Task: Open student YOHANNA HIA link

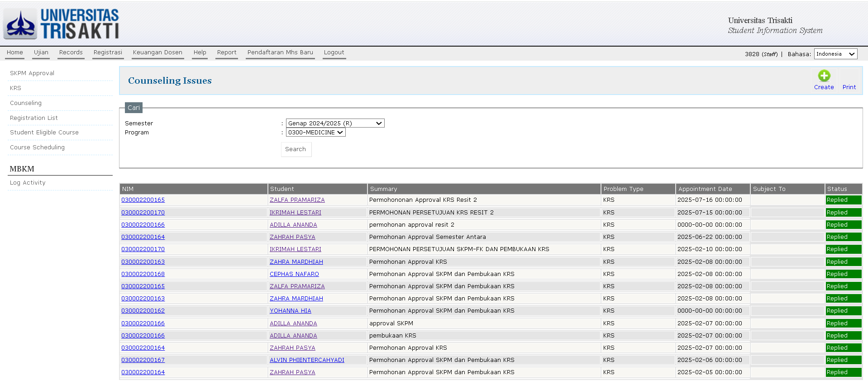Action: [291, 311]
